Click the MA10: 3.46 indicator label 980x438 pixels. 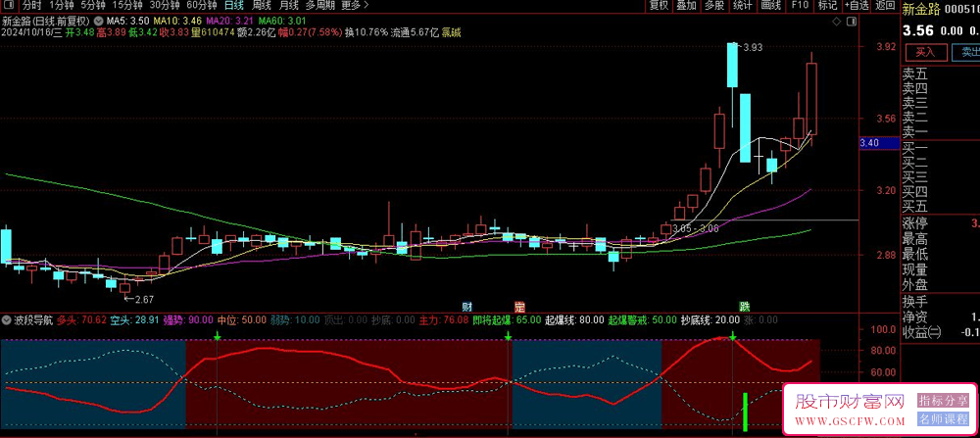[x=176, y=21]
